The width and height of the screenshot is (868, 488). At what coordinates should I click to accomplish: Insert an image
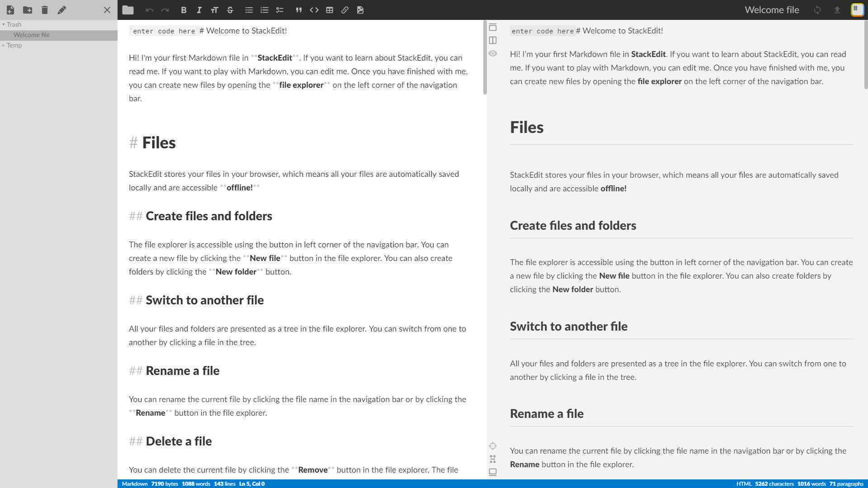pos(360,10)
